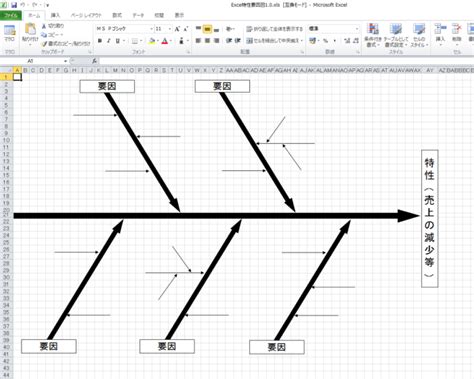Select the Home (ホーム) ribbon tab
Viewport: 474px width, 379px height.
click(34, 15)
